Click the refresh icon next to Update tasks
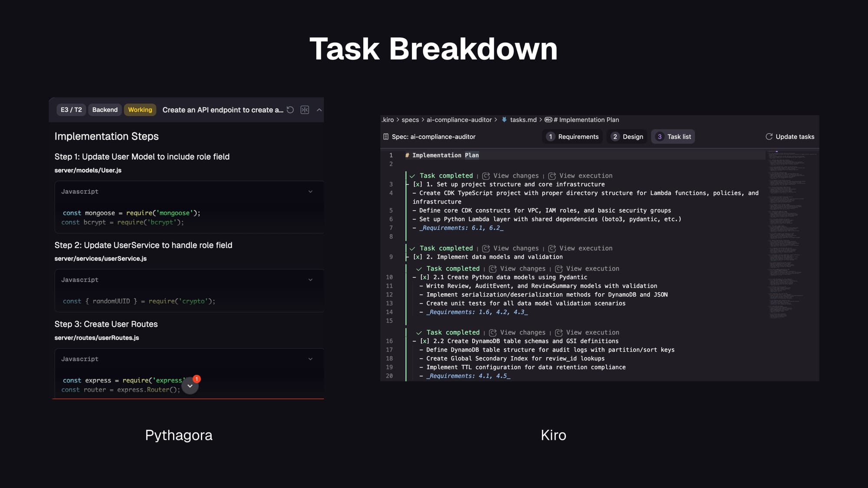Viewport: 868px width, 488px height. 769,137
